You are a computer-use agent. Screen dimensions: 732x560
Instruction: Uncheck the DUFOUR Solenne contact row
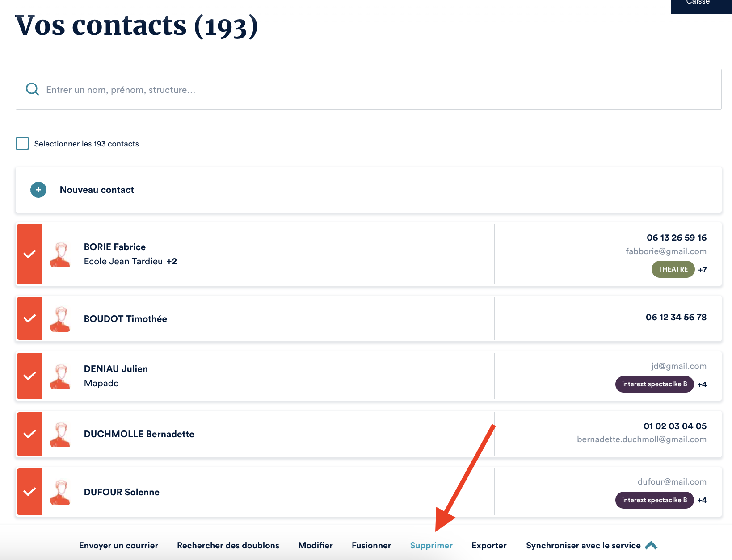coord(29,492)
